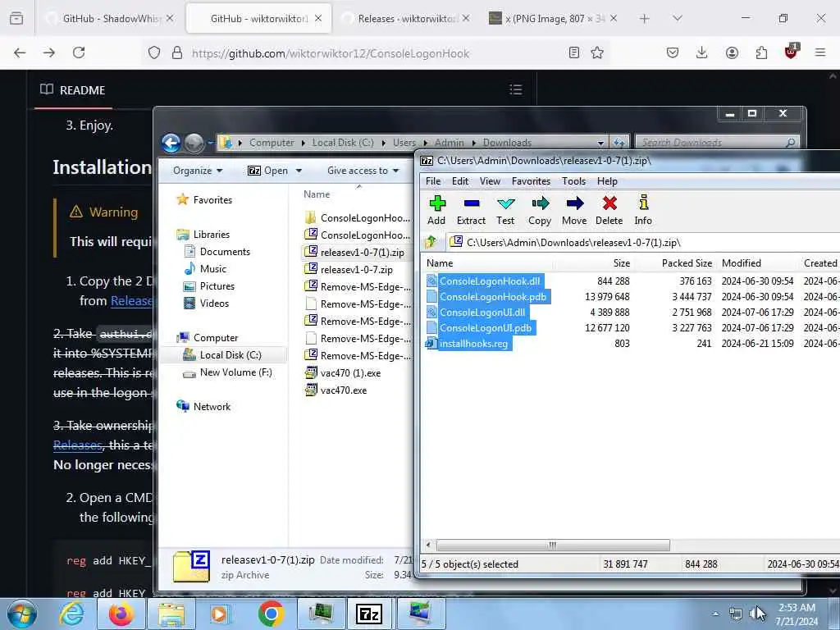Image resolution: width=840 pixels, height=630 pixels.
Task: Open the Tools menu in 7-Zip
Action: pyautogui.click(x=573, y=181)
